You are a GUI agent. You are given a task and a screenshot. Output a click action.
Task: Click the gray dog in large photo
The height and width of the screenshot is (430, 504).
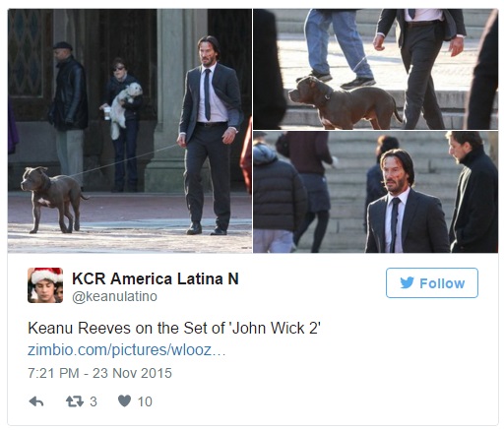click(x=52, y=199)
